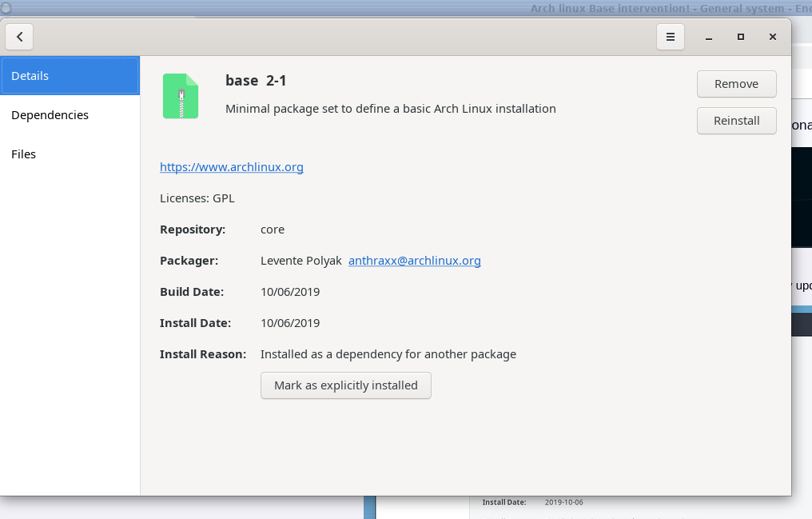Select the Details tab in sidebar
This screenshot has width=812, height=519.
click(x=70, y=76)
